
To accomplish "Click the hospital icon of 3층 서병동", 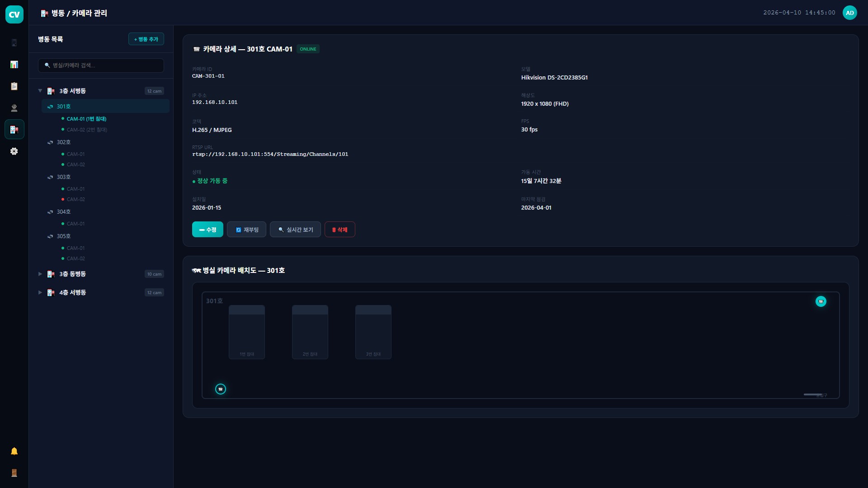I will 51,91.
